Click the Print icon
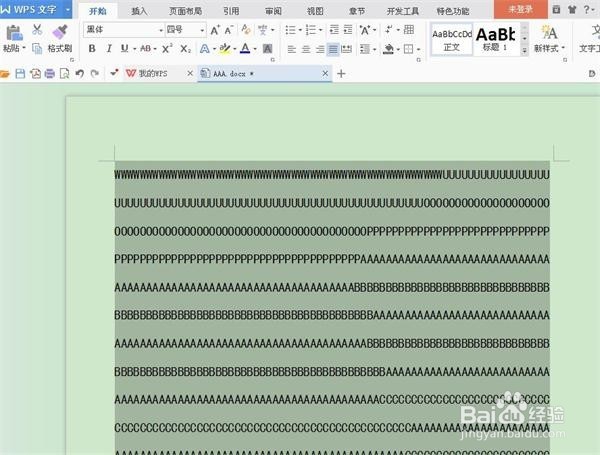Screen dimensions: 600x455 50,73
